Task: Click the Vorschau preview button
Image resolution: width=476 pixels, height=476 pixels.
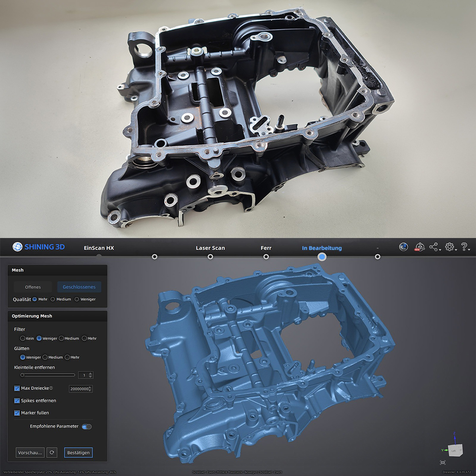Action: 30,453
